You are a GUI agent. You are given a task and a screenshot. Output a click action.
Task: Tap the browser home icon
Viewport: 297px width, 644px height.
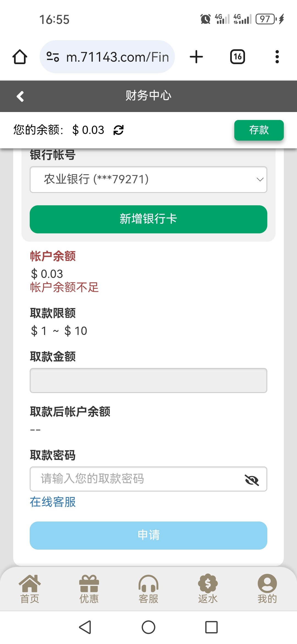pos(20,57)
